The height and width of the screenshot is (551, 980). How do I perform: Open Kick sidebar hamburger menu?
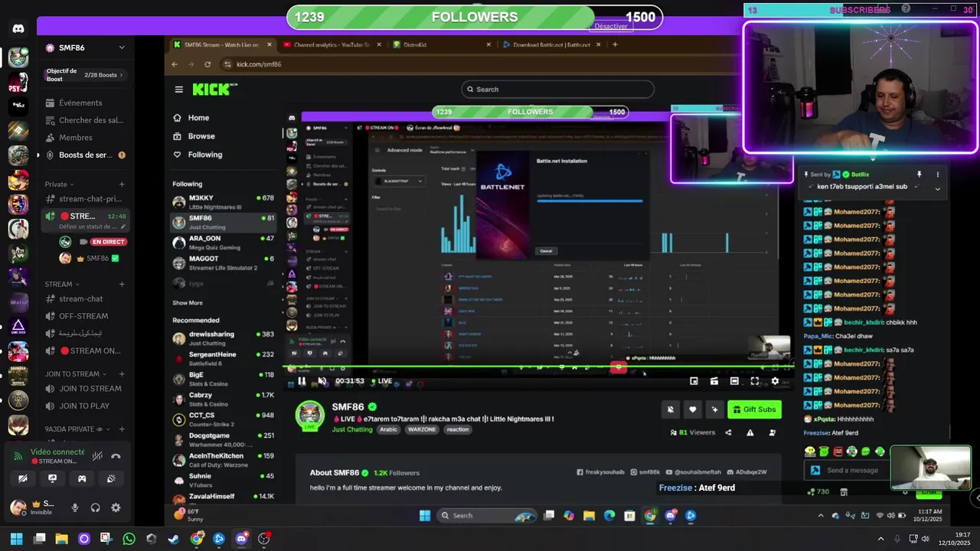click(178, 90)
